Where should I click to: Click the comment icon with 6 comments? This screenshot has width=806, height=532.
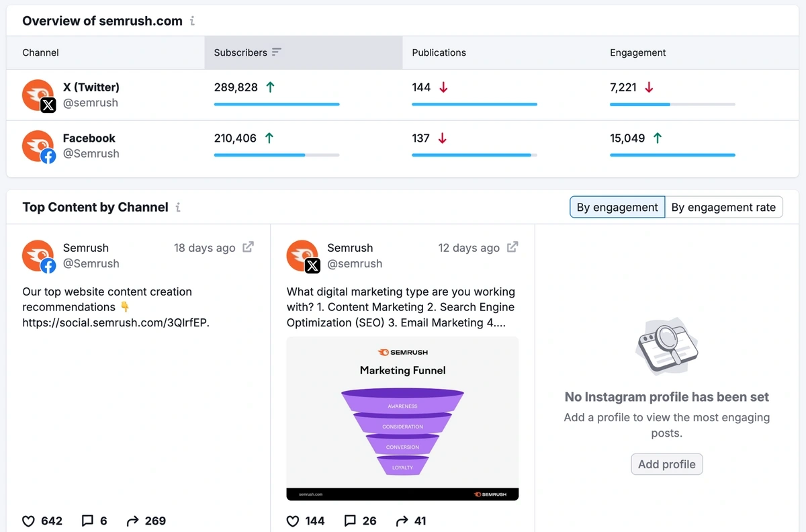pos(87,521)
